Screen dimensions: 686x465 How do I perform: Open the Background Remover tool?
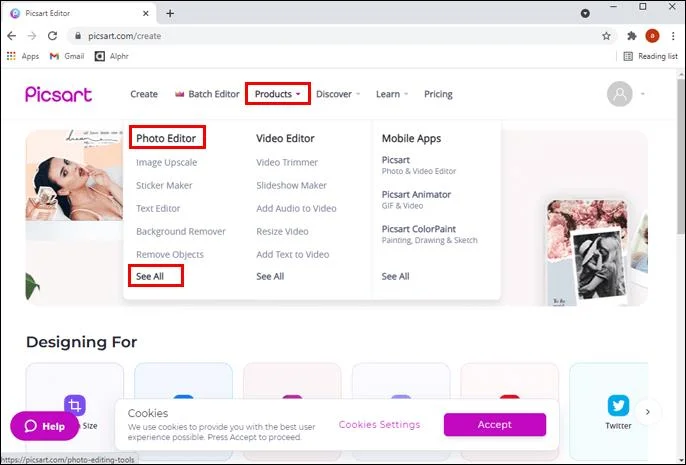point(181,231)
